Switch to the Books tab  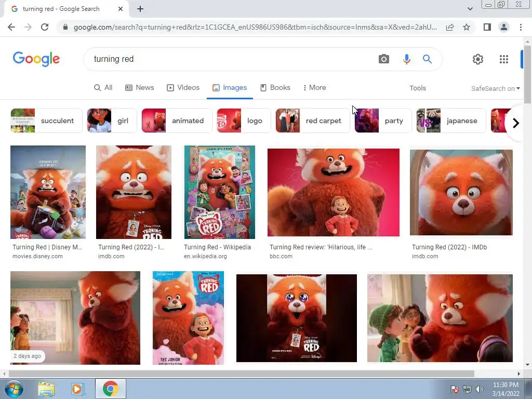[x=275, y=87]
